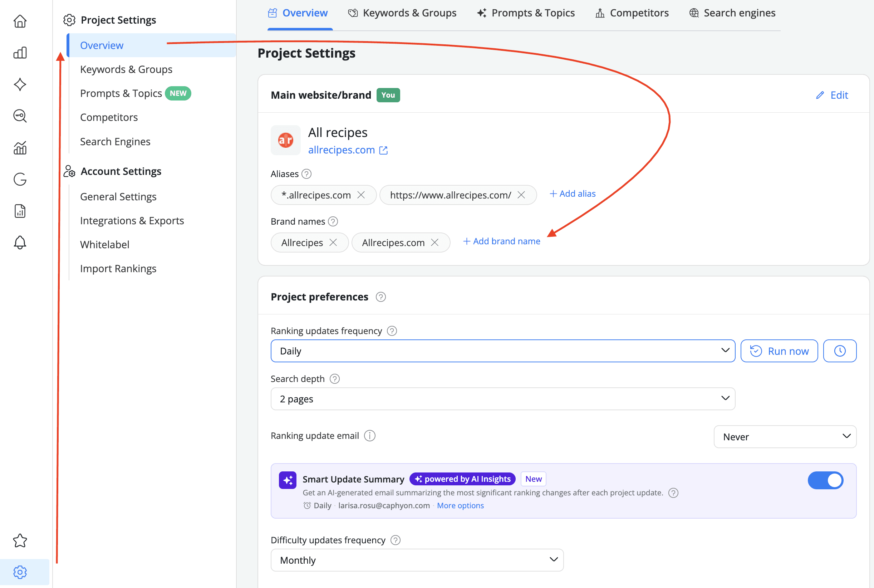
Task: Open the AI sparkle star icon in sidebar
Action: pos(20,84)
